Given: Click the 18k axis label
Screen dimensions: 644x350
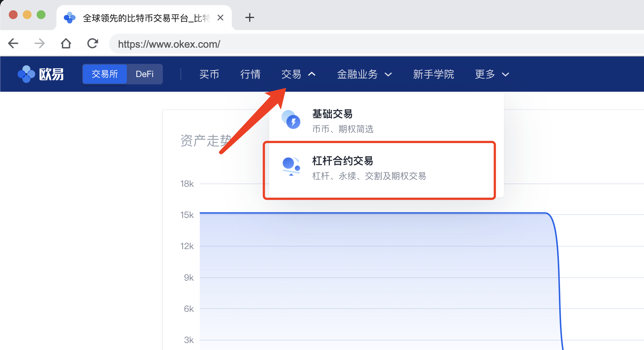Looking at the screenshot, I should pyautogui.click(x=187, y=184).
